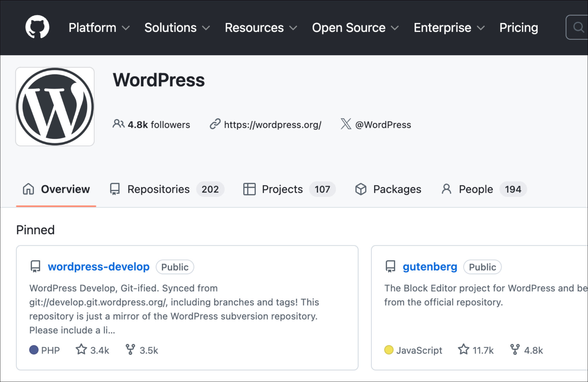Click the Repositories book icon
Image resolution: width=588 pixels, height=382 pixels.
click(115, 189)
